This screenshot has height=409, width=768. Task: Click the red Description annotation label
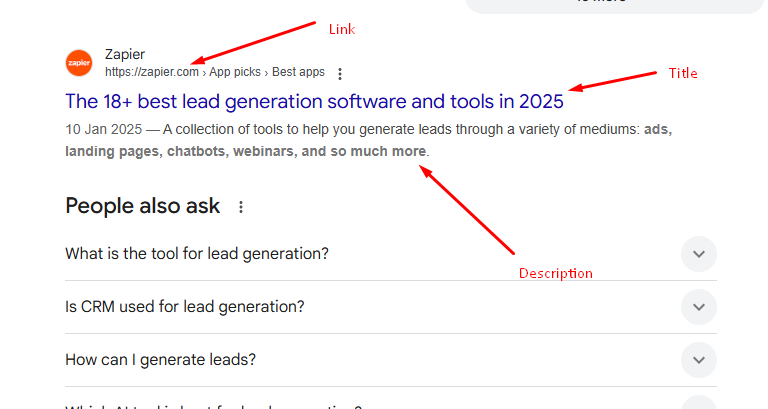[555, 273]
